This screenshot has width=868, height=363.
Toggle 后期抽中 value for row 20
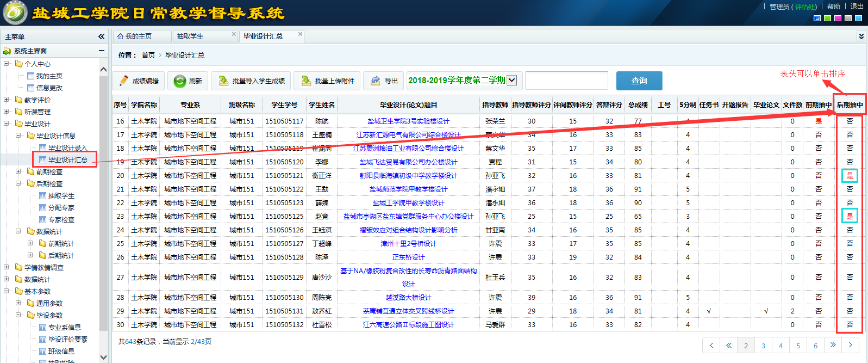click(x=850, y=176)
